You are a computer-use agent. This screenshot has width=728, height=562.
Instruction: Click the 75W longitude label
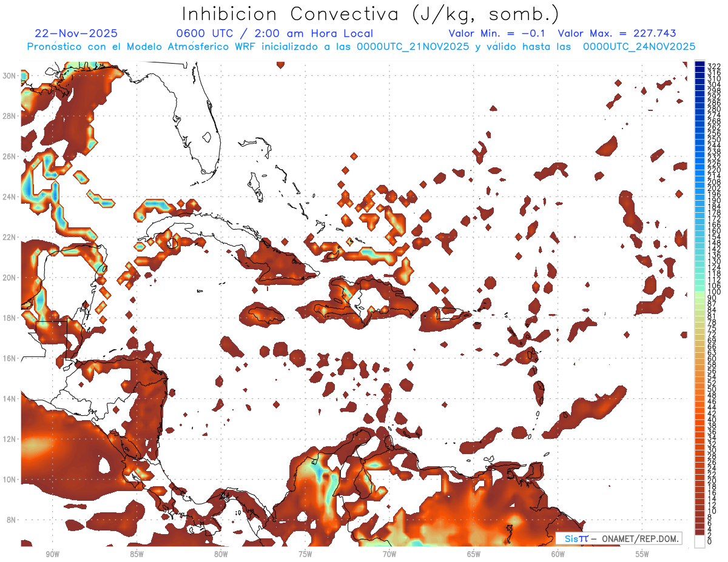point(305,554)
